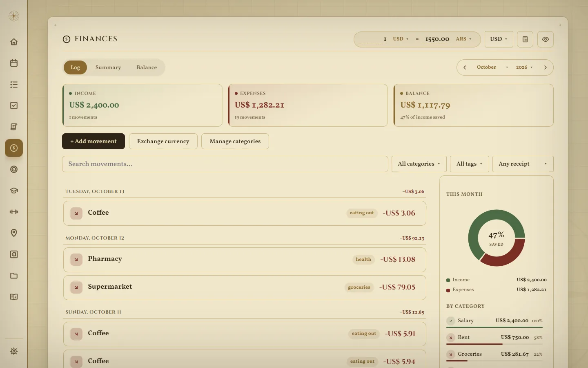Open settings gear at the sidebar bottom
588x368 pixels.
[14, 351]
